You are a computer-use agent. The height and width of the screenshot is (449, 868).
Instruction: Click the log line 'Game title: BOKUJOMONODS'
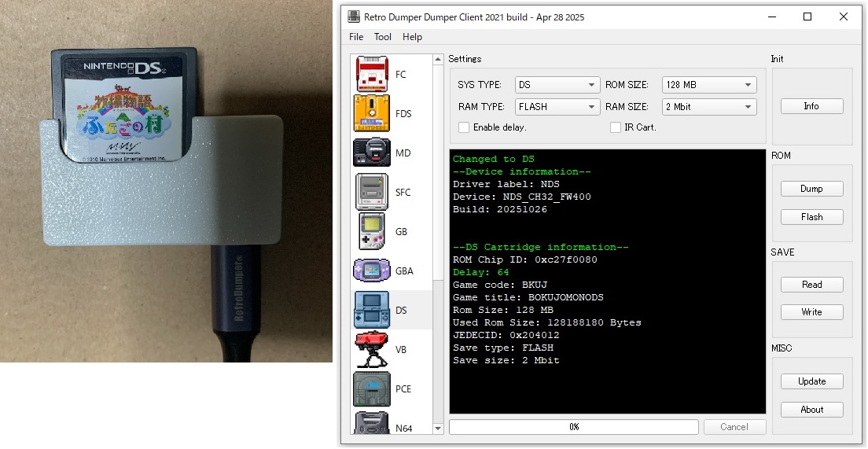(528, 297)
